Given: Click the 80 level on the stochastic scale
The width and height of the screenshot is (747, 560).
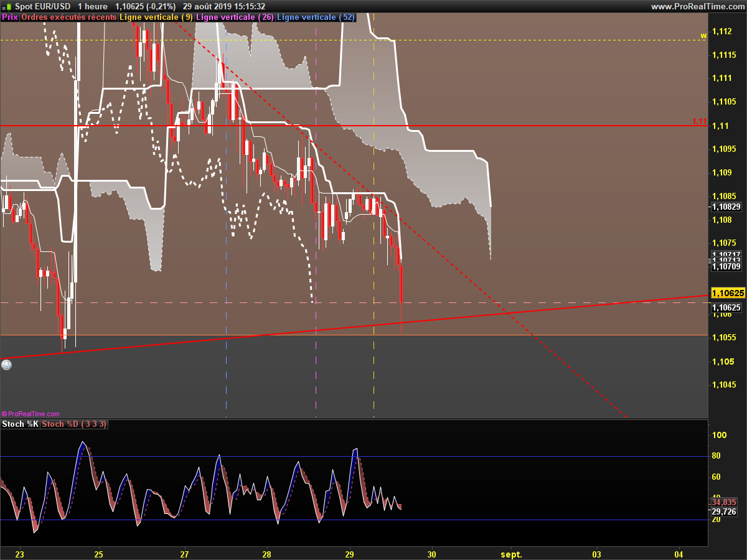Looking at the screenshot, I should 716,456.
